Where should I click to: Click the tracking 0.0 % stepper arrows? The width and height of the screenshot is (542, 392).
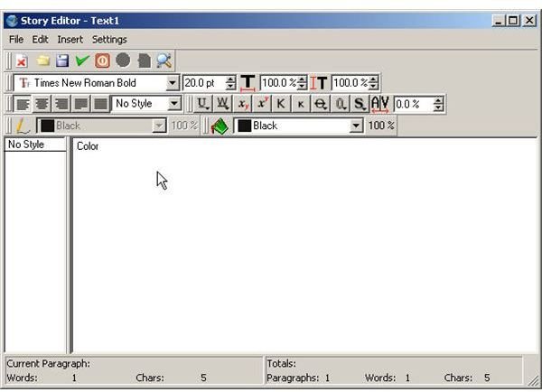[438, 104]
